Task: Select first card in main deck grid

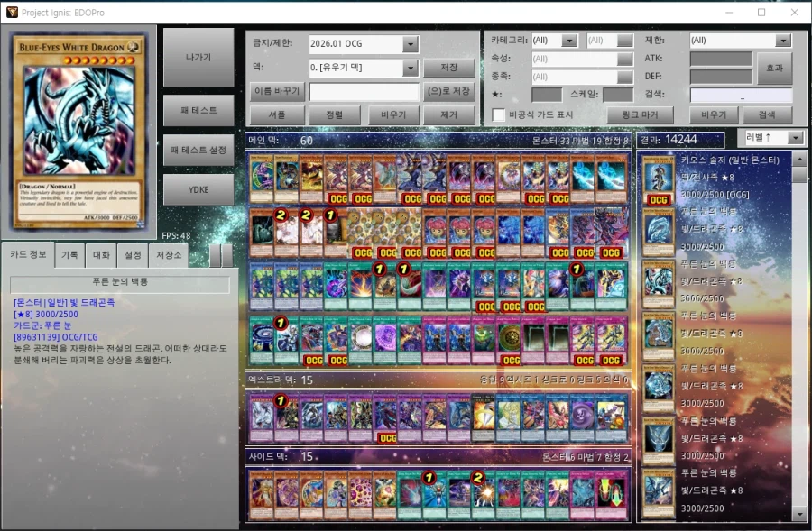Action: point(262,179)
